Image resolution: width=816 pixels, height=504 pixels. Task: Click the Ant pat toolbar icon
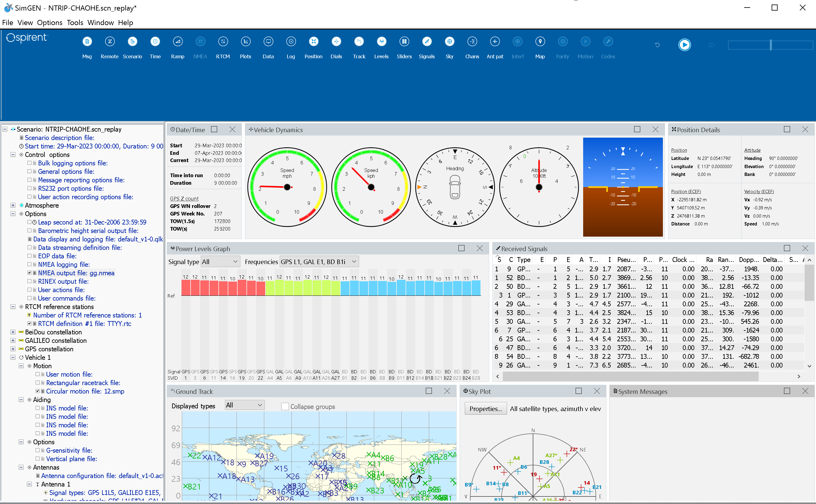(x=495, y=42)
